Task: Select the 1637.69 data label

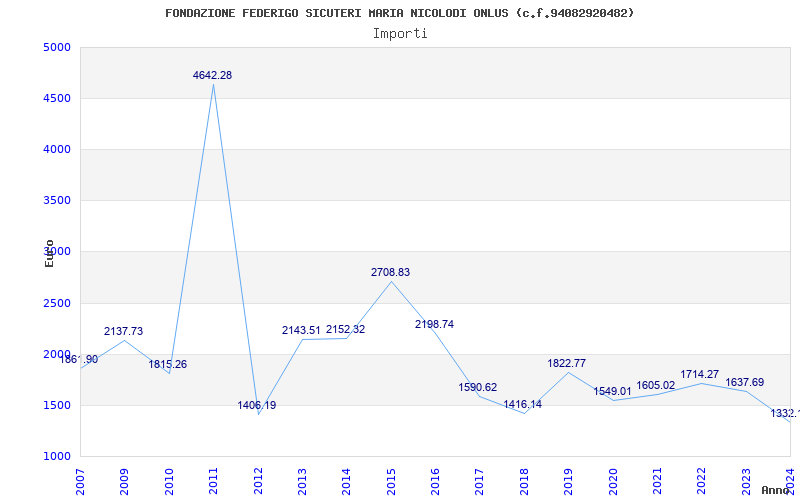Action: pos(745,383)
